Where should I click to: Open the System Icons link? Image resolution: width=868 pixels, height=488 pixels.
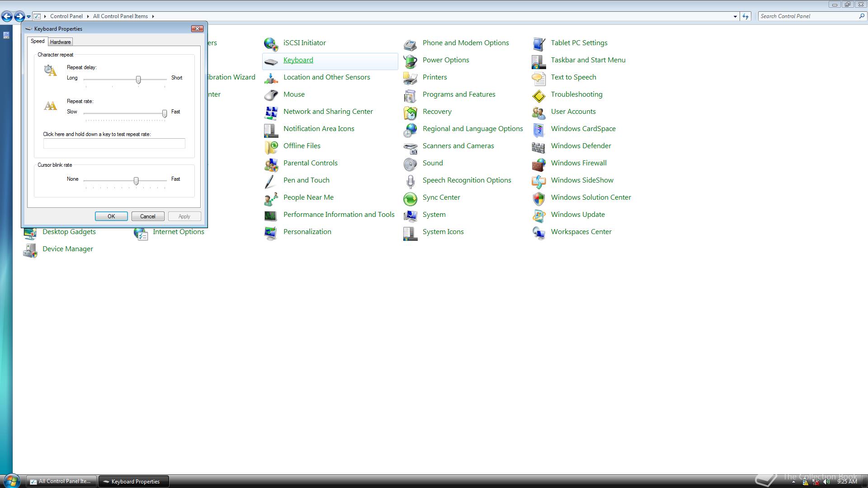pyautogui.click(x=443, y=231)
